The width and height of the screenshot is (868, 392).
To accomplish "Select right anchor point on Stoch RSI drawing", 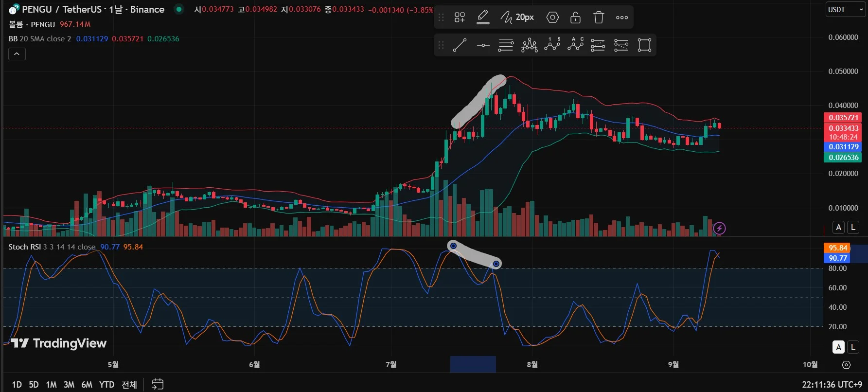I will coord(496,264).
